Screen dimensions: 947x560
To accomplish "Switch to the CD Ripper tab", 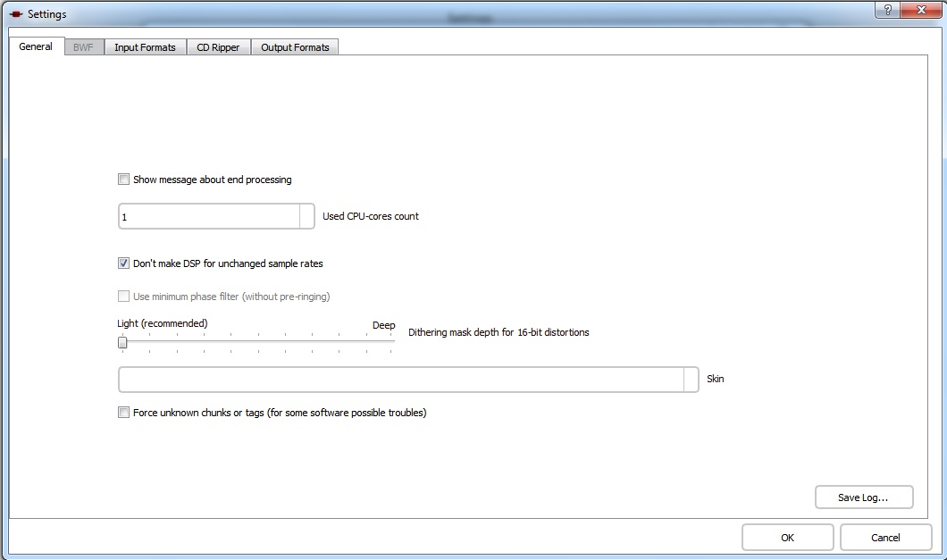I will pos(218,47).
